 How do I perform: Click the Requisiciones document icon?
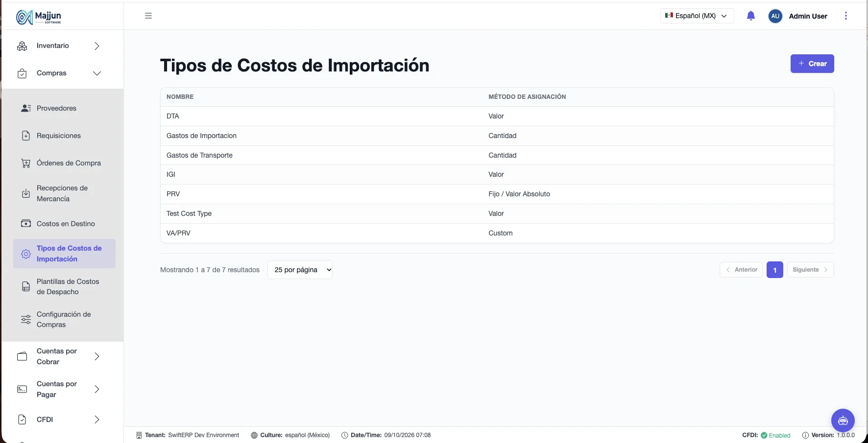(x=26, y=136)
